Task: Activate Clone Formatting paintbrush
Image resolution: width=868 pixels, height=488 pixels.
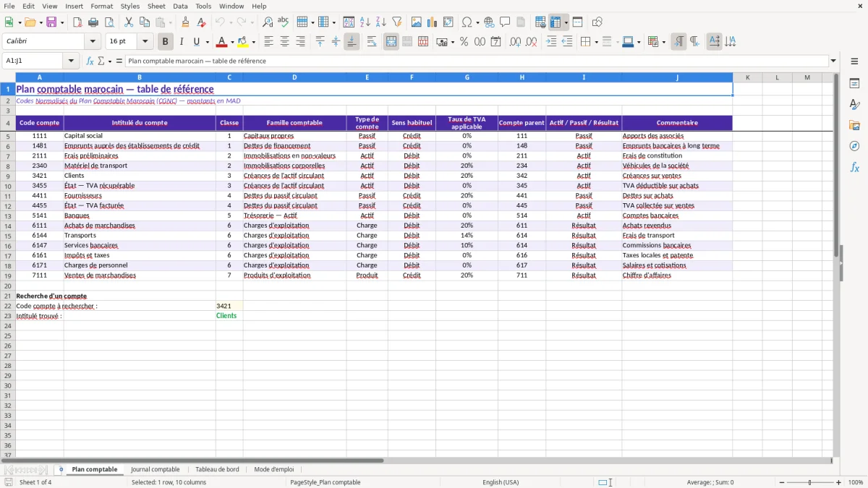Action: 185,22
